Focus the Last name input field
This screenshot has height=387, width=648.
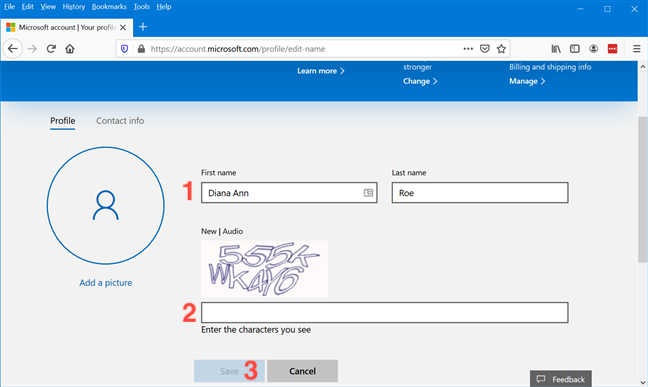tap(480, 193)
